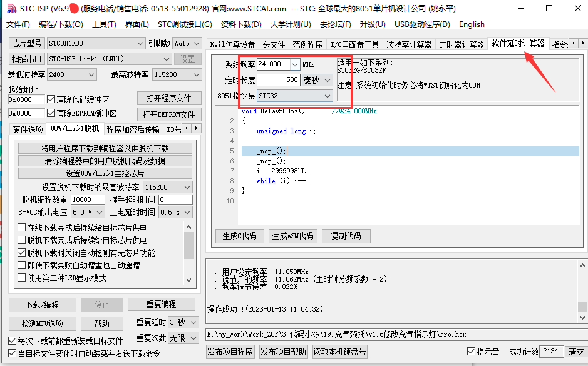Click the 检测MCU选项 button
The height and width of the screenshot is (366, 588).
click(x=43, y=323)
